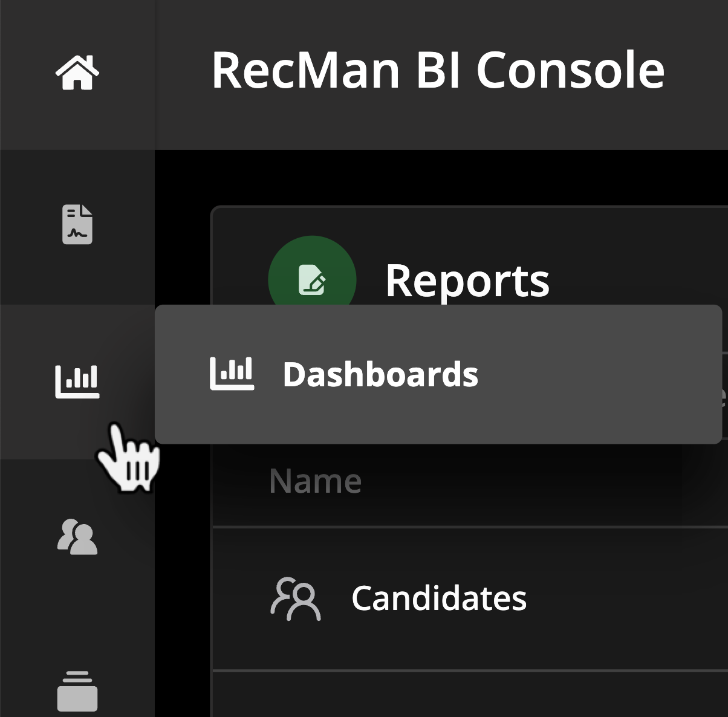Open the two-people icon in sidebar

77,536
